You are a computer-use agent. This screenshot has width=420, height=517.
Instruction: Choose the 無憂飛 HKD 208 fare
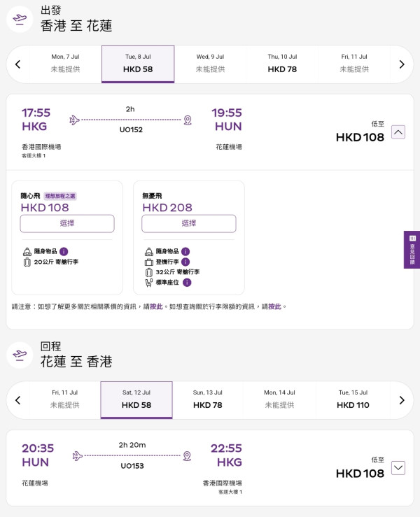[189, 224]
